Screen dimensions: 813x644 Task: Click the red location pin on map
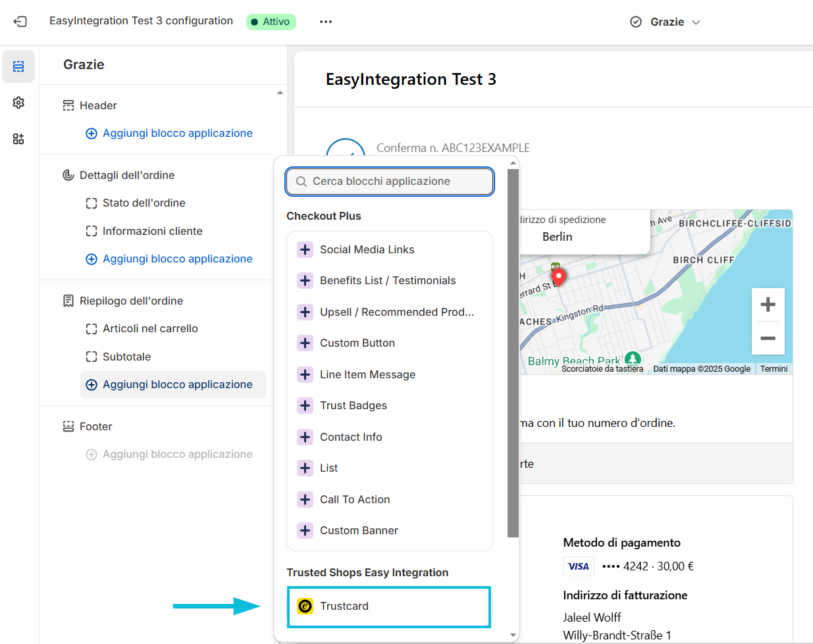coord(559,277)
